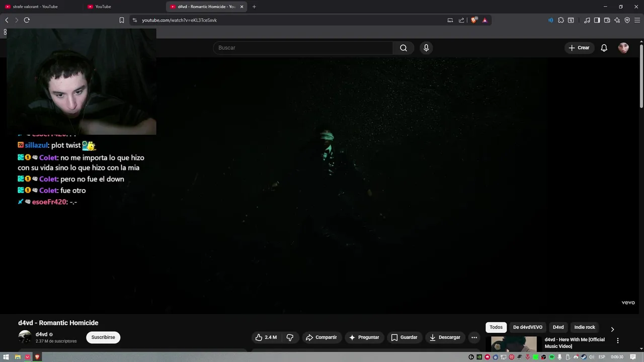Image resolution: width=644 pixels, height=362 pixels.
Task: Select the 'D4vd' filter chip
Action: coord(558,327)
